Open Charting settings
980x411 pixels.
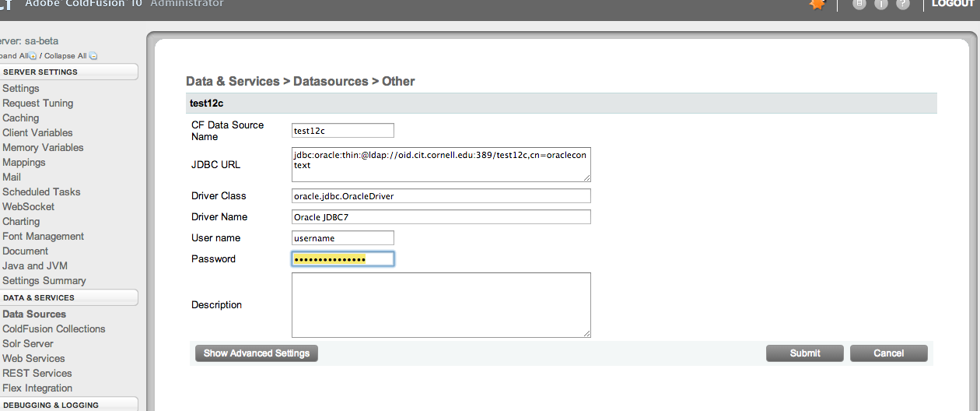pyautogui.click(x=21, y=221)
